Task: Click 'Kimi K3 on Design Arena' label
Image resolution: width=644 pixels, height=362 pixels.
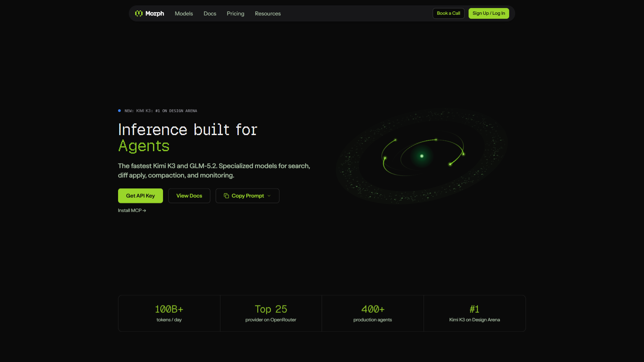Action: pyautogui.click(x=475, y=320)
